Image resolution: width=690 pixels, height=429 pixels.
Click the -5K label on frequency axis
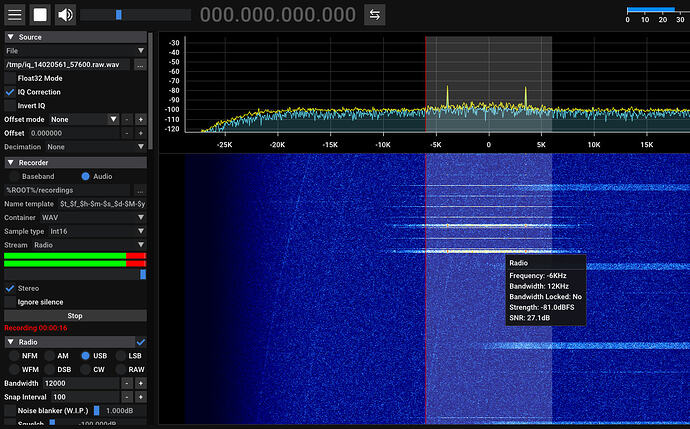436,144
